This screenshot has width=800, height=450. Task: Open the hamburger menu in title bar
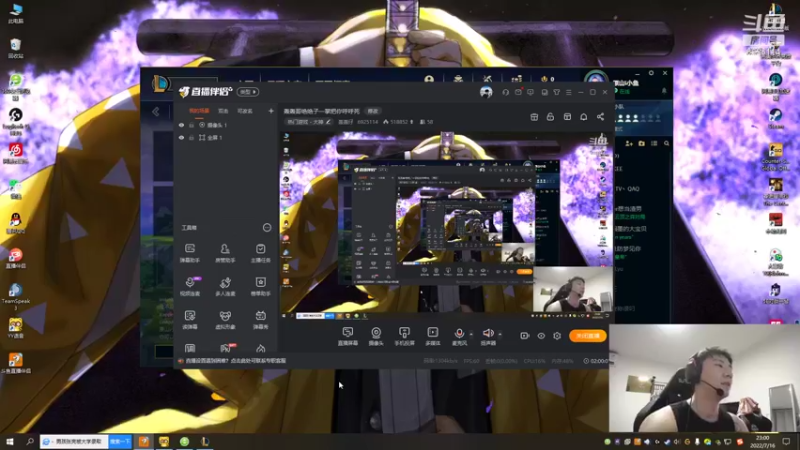(569, 92)
